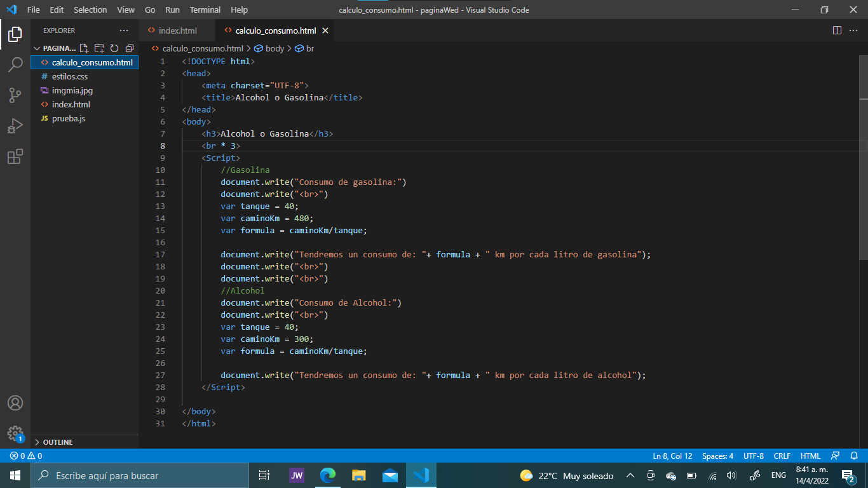Screen dimensions: 868x488
Task: Collapse all folders in Explorer
Action: (130, 48)
